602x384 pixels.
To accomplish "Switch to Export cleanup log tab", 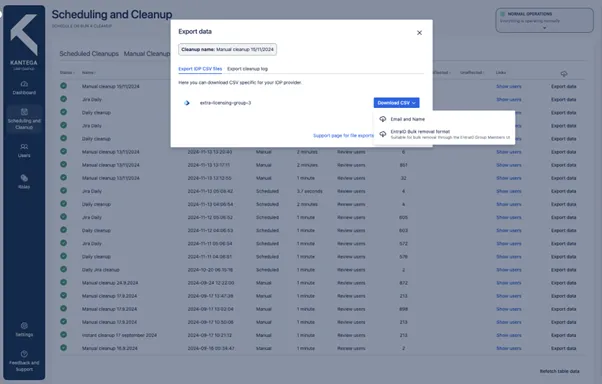I will coord(247,69).
